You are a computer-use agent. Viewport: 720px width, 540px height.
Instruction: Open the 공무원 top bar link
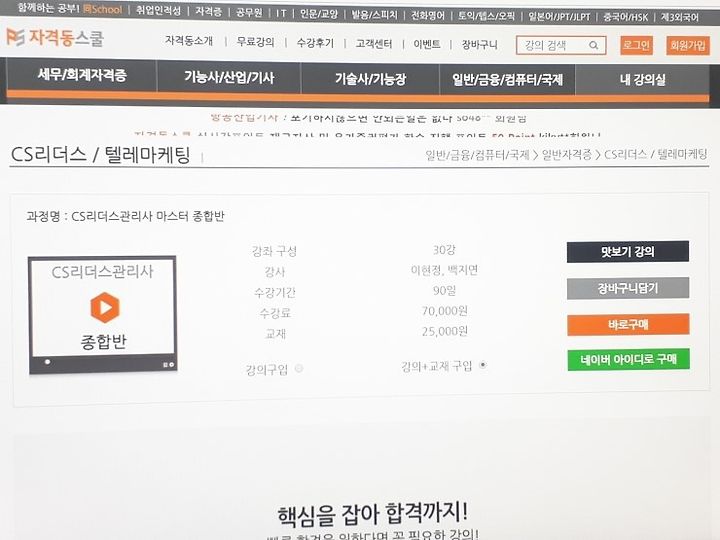tap(249, 12)
